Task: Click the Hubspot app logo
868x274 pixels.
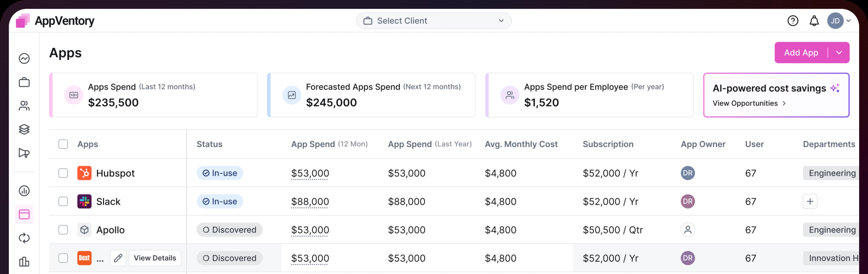Action: (84, 173)
